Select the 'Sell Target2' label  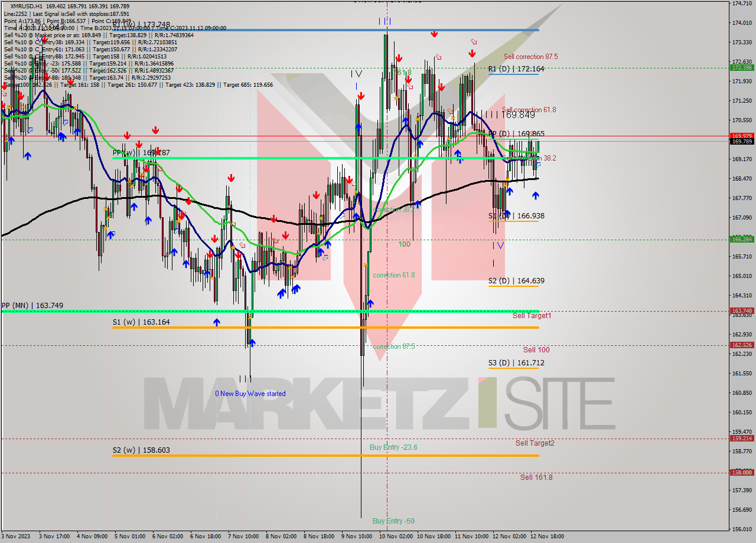[x=535, y=443]
